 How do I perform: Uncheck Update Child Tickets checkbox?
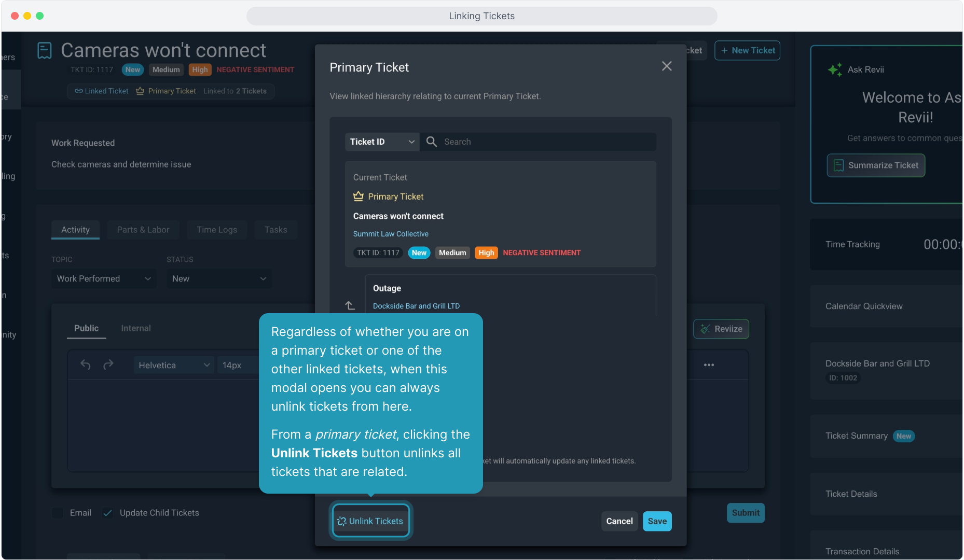point(107,513)
